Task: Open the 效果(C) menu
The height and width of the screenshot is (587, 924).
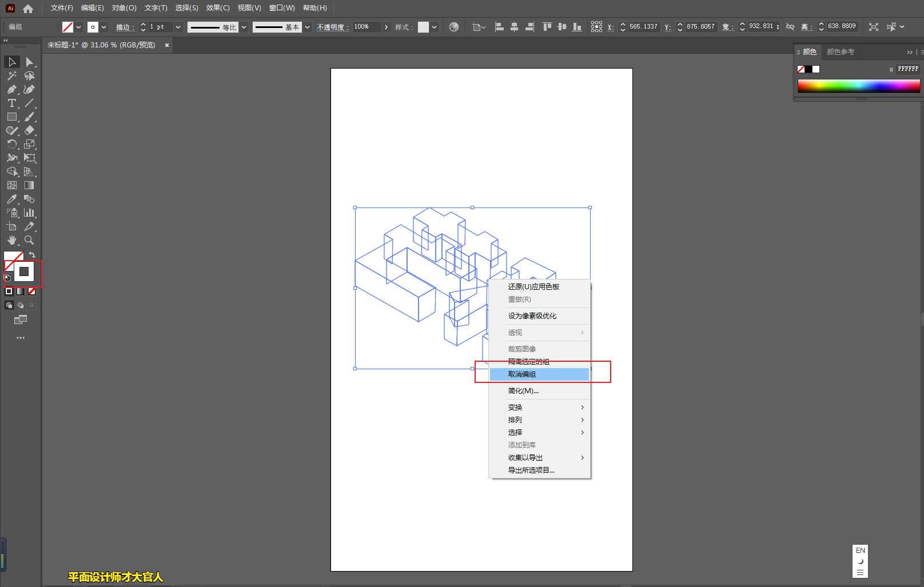Action: click(218, 8)
